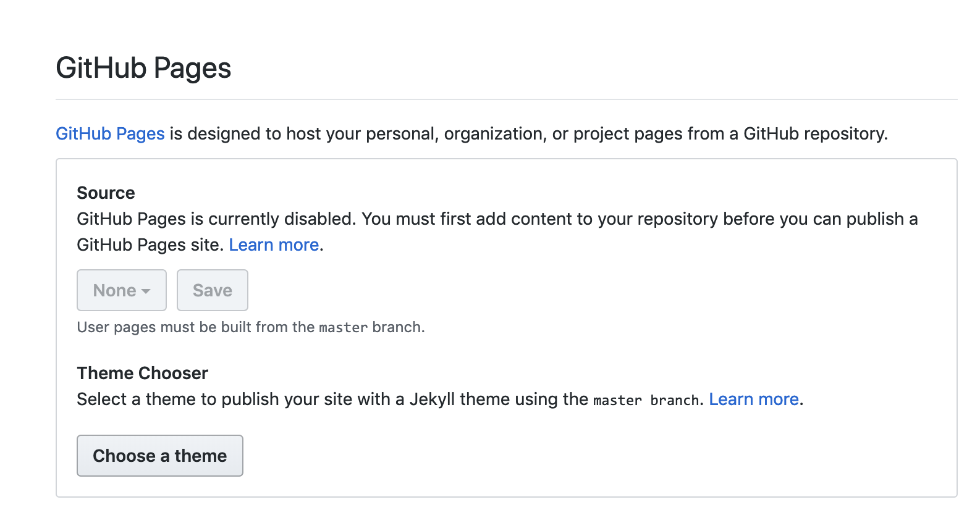Viewport: 980px width, 510px height.
Task: Click the disabled Save button
Action: click(x=213, y=290)
